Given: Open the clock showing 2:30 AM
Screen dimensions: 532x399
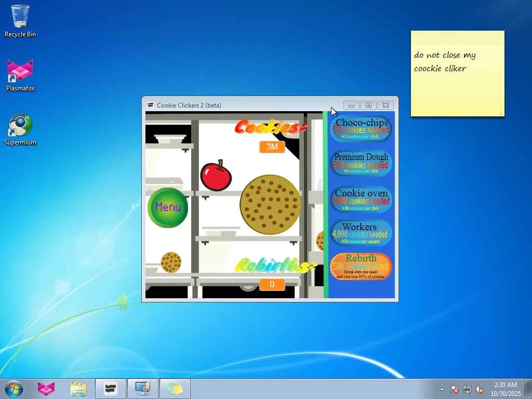Looking at the screenshot, I should (x=506, y=389).
